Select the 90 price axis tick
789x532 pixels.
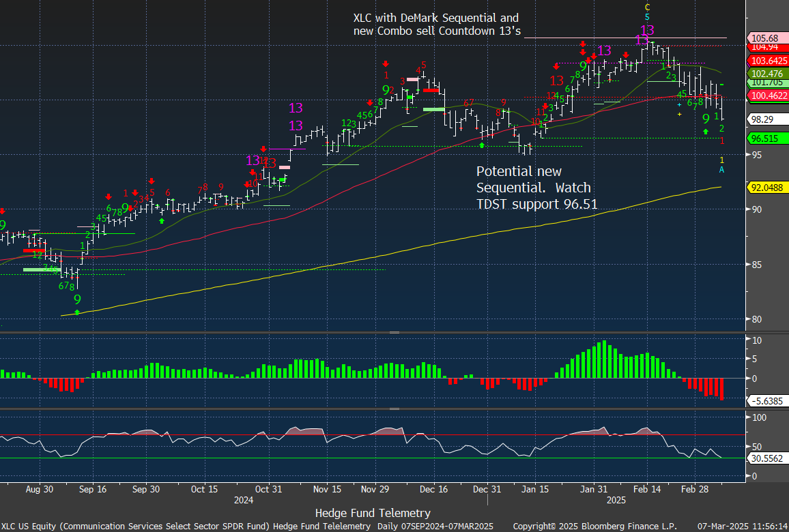click(756, 209)
